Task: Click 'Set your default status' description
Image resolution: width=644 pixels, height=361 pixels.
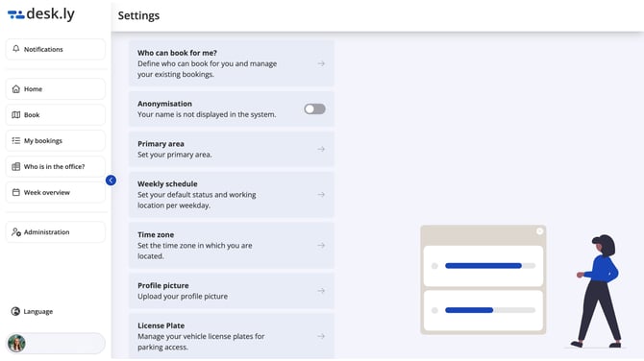Action: tap(197, 200)
